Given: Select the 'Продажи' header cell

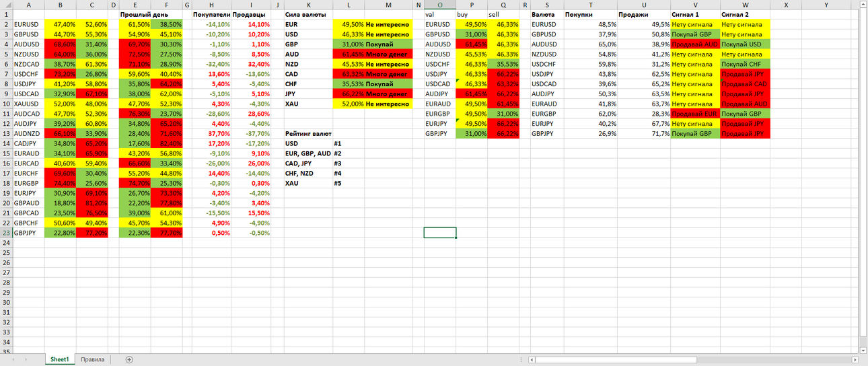Looking at the screenshot, I should point(644,14).
